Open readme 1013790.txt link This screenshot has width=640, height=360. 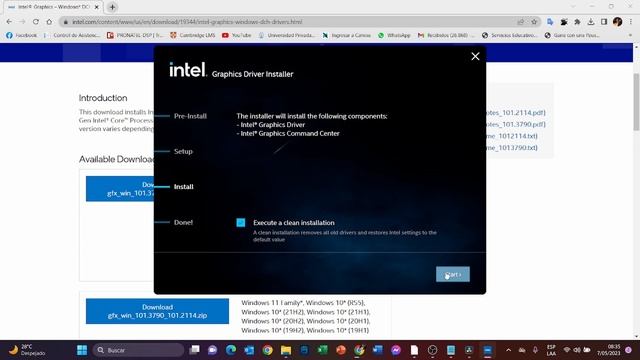(512, 148)
